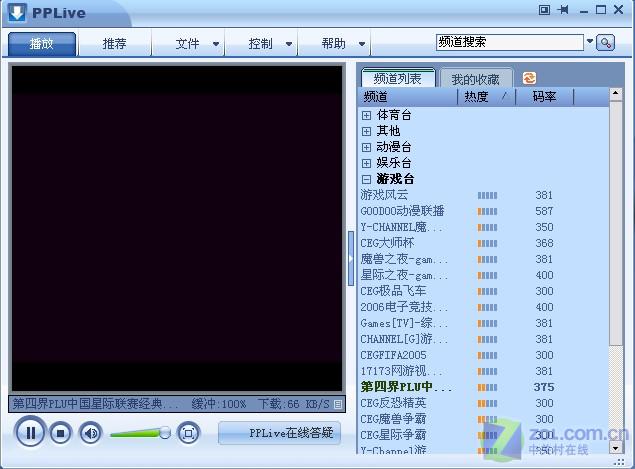Select channel 魔兽之夜-gam...
The image size is (635, 469).
(x=404, y=259)
